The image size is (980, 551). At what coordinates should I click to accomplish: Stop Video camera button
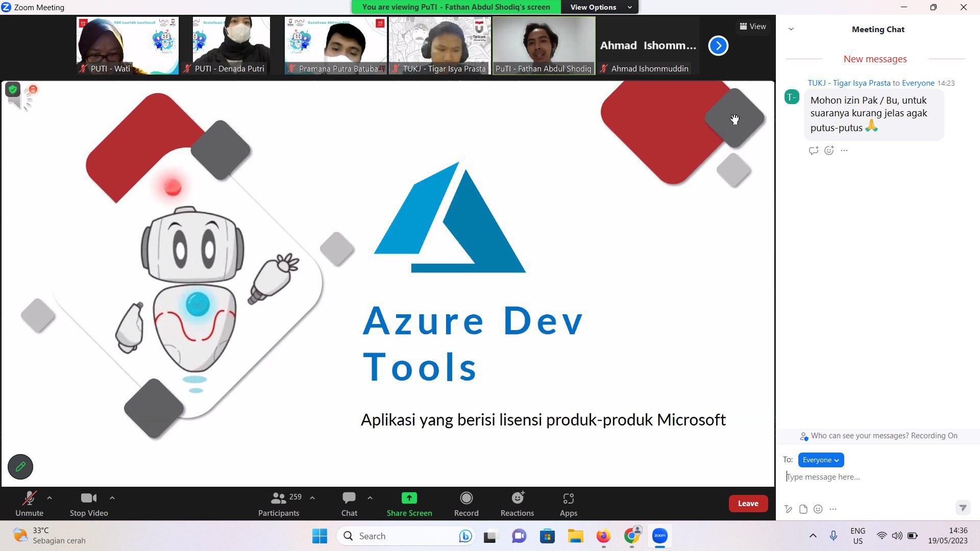click(x=89, y=504)
